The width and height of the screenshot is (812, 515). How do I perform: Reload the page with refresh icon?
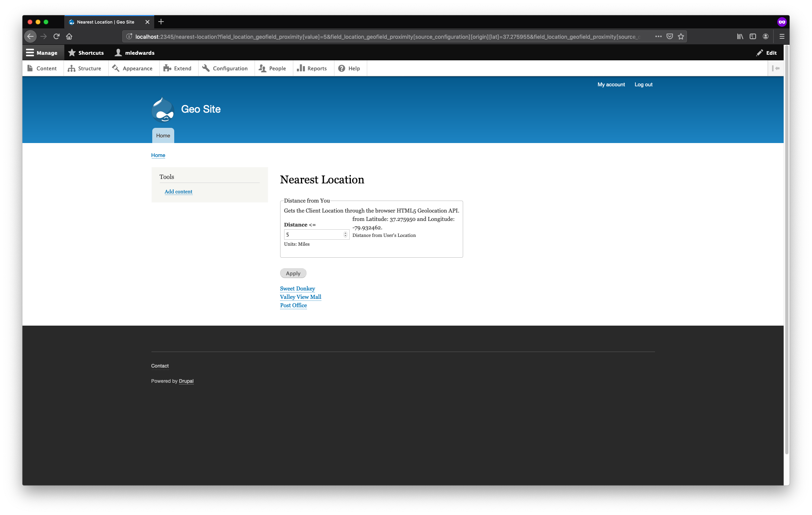point(56,36)
